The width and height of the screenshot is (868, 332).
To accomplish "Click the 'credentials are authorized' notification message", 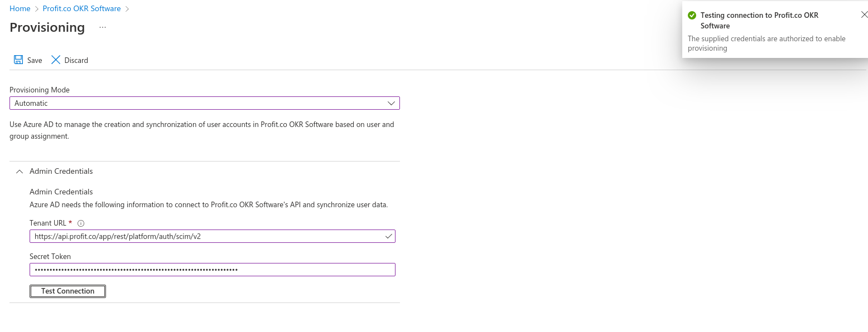I will click(766, 43).
